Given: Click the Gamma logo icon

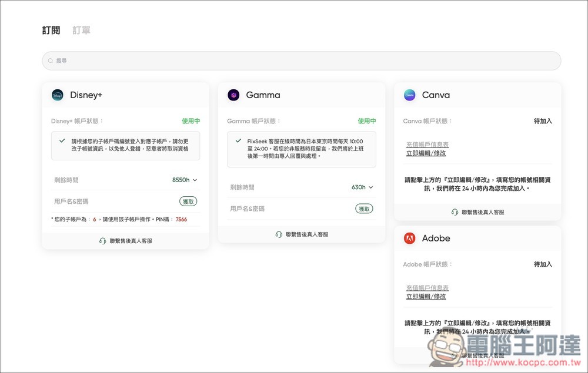Looking at the screenshot, I should 233,95.
